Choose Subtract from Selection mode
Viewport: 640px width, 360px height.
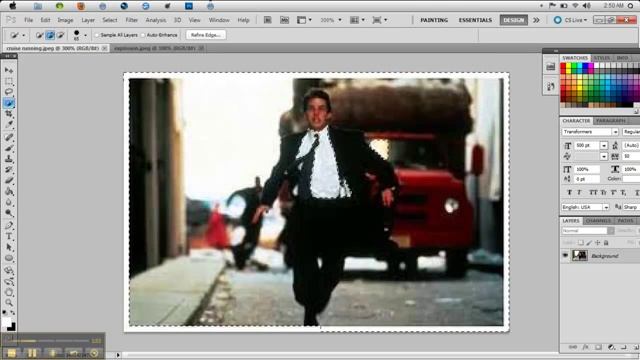[x=60, y=36]
